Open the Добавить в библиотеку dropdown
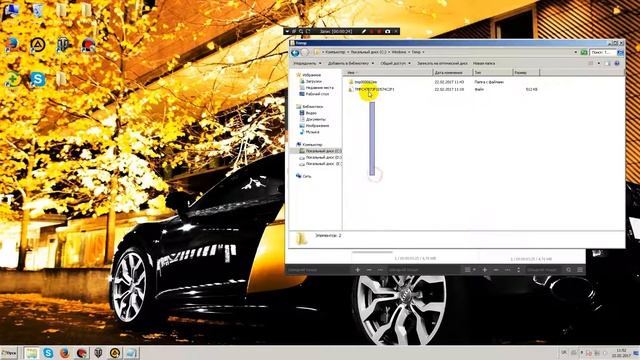The image size is (640, 360). (351, 63)
